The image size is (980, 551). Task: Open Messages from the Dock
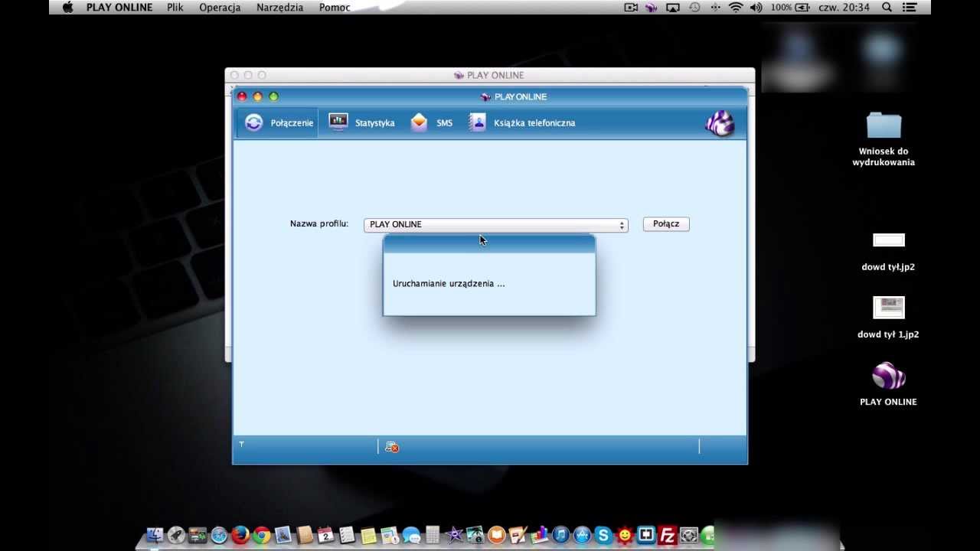411,535
